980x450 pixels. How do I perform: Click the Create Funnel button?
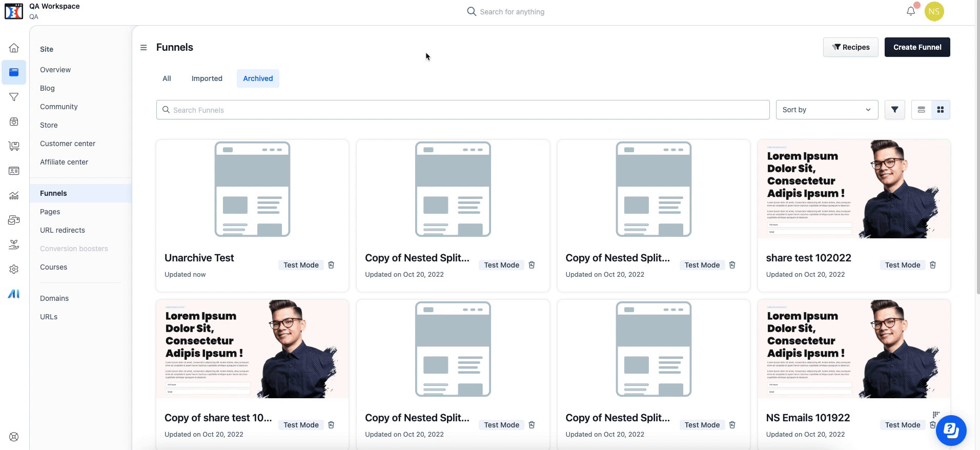(x=917, y=47)
